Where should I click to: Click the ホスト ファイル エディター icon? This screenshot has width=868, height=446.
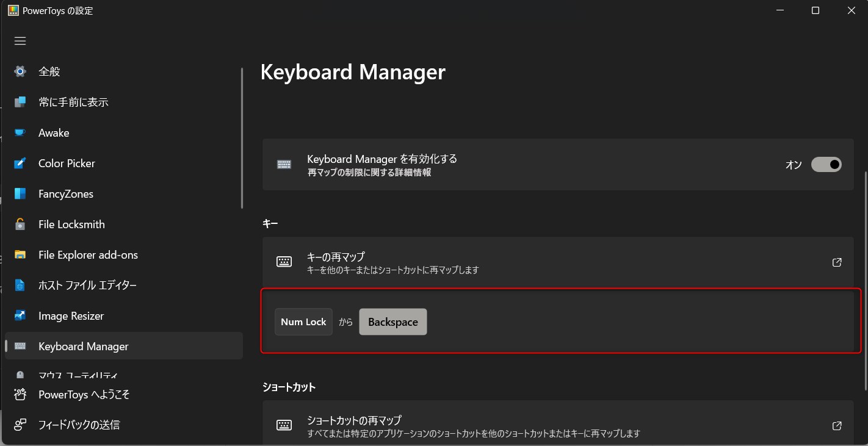20,285
